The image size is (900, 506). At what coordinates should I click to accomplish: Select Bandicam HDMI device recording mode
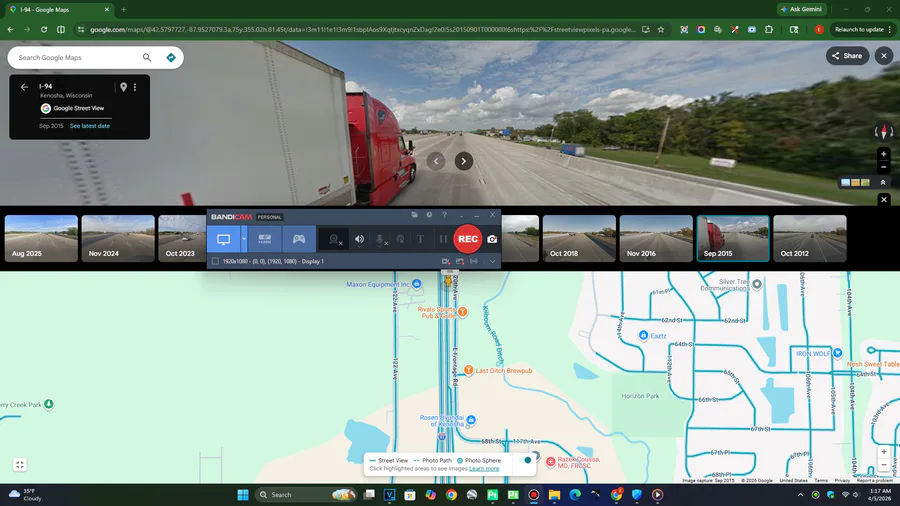[x=265, y=239]
